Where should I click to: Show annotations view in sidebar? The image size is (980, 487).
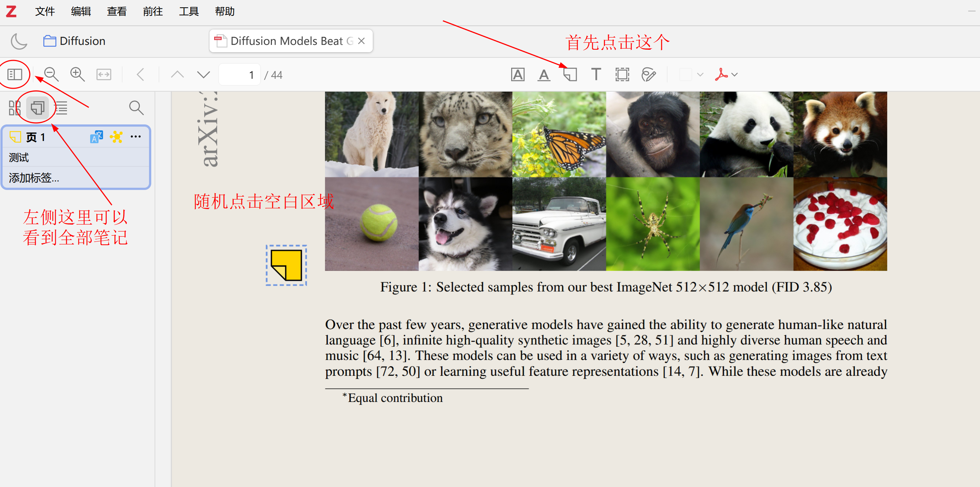click(38, 108)
